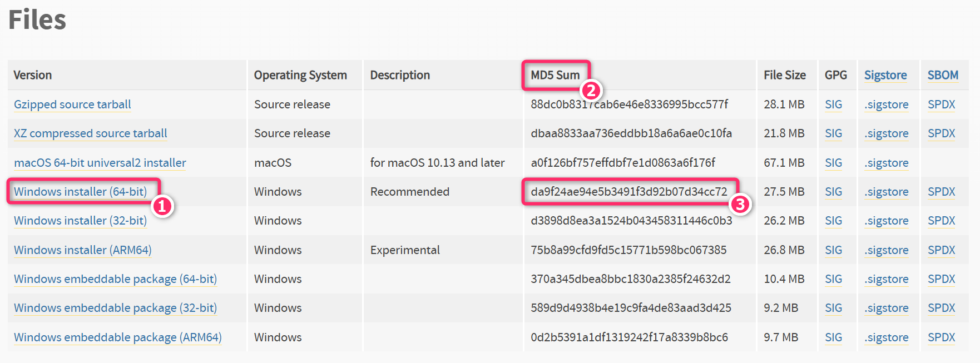Open SPDX link for Windows installer (64-bit)
This screenshot has width=980, height=363.
click(x=941, y=192)
